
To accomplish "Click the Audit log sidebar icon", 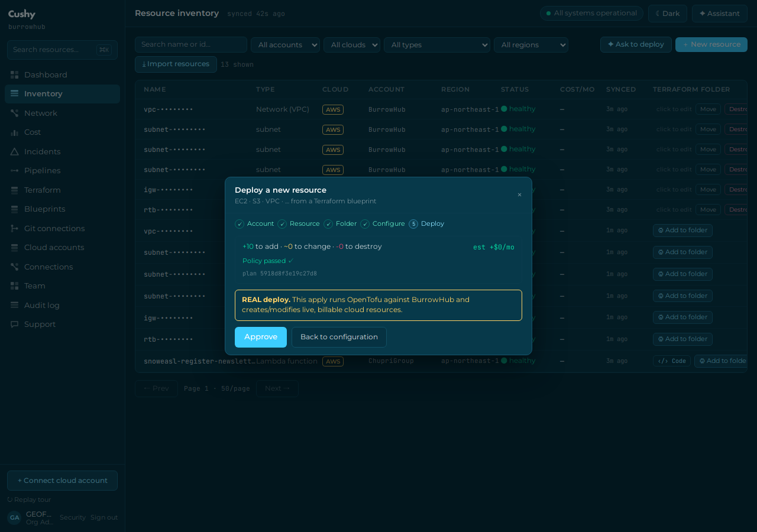I will point(14,305).
